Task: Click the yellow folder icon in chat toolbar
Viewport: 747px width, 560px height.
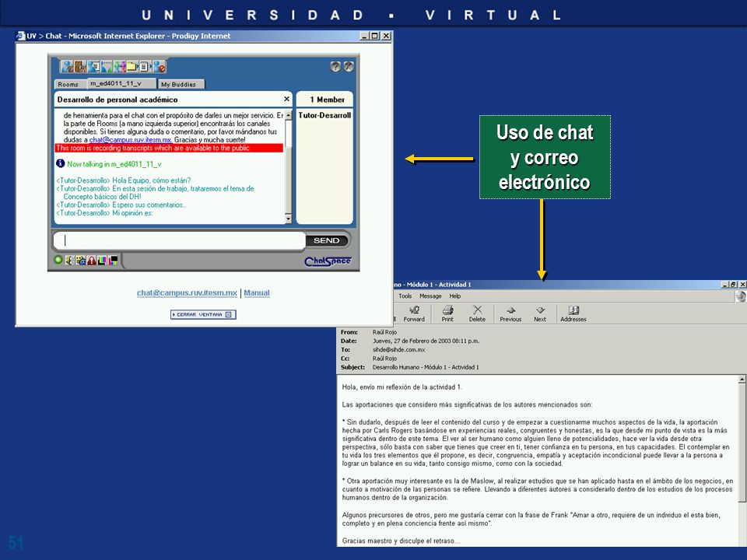Action: [x=132, y=67]
